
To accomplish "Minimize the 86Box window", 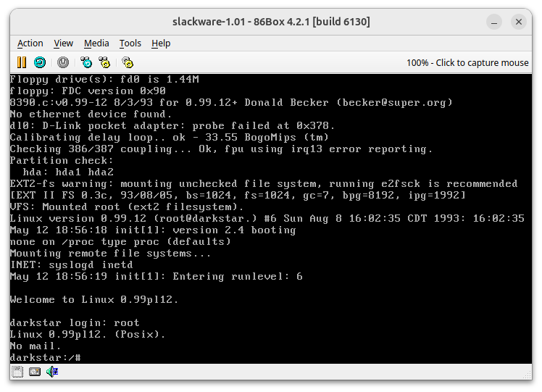I will [x=494, y=22].
